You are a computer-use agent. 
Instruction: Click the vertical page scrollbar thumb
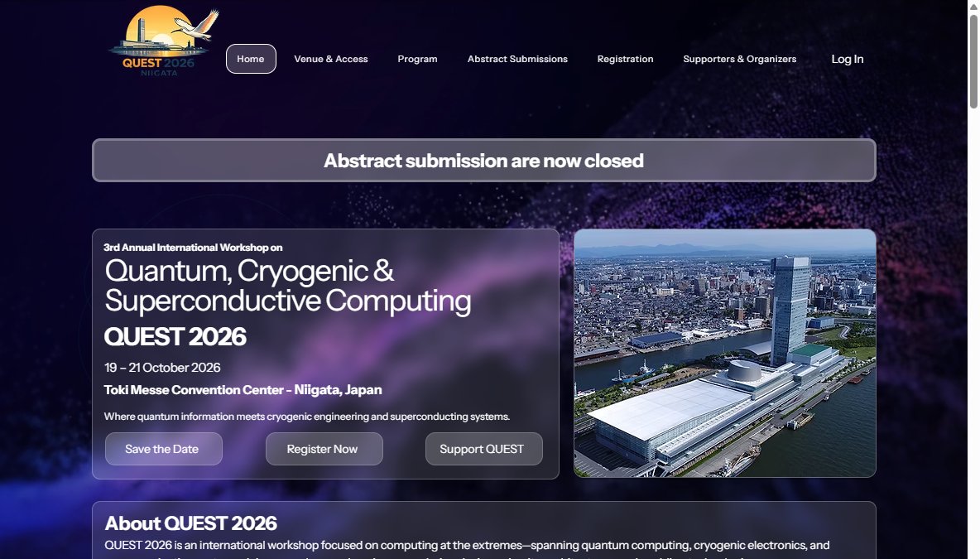973,61
